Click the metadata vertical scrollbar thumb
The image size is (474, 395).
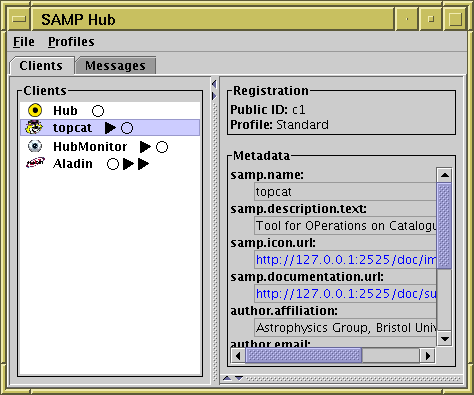point(444,225)
